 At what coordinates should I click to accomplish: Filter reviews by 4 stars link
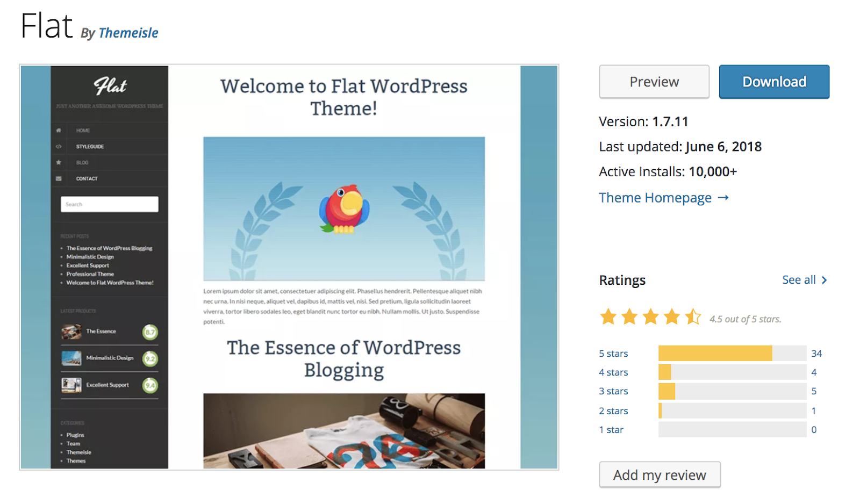pyautogui.click(x=613, y=372)
